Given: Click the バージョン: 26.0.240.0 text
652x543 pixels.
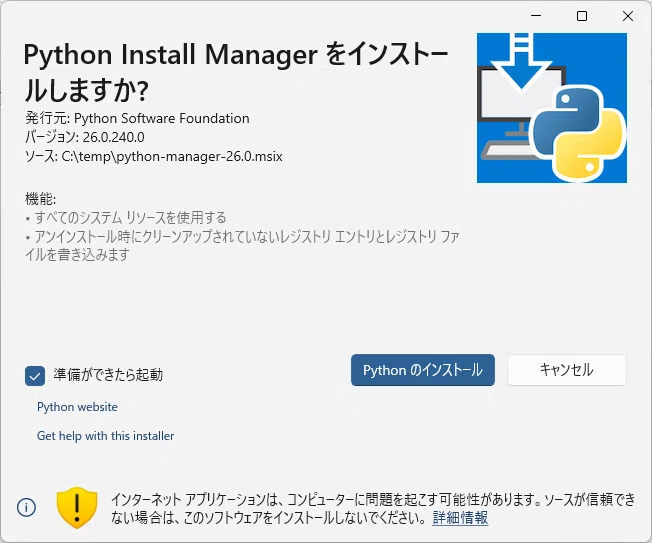Looking at the screenshot, I should point(85,137).
